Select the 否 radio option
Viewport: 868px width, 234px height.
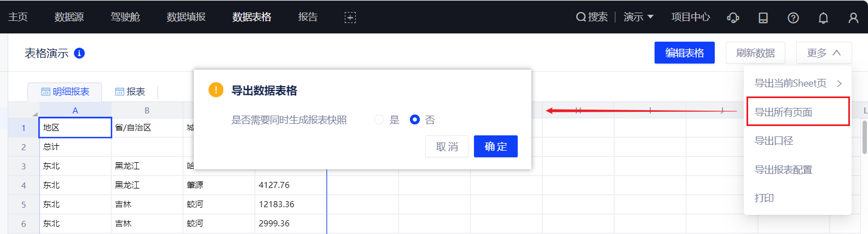tap(415, 119)
